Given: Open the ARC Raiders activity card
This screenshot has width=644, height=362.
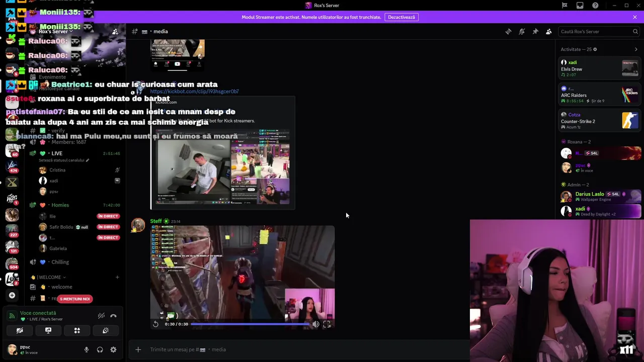Looking at the screenshot, I should (x=600, y=95).
